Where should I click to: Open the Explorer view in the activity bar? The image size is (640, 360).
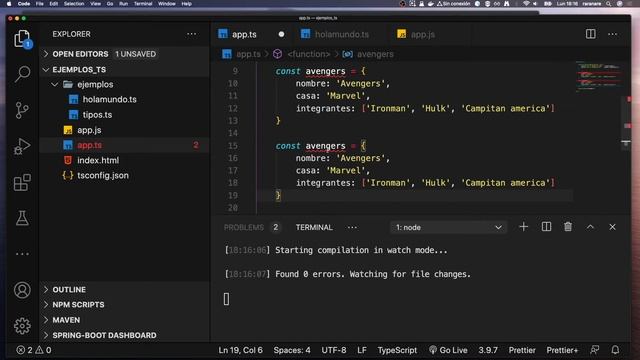click(x=22, y=39)
